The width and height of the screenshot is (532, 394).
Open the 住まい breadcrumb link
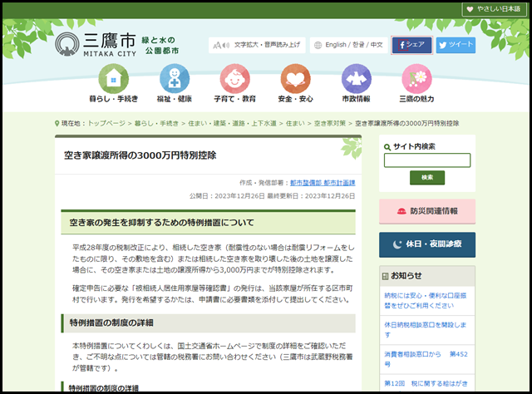295,123
